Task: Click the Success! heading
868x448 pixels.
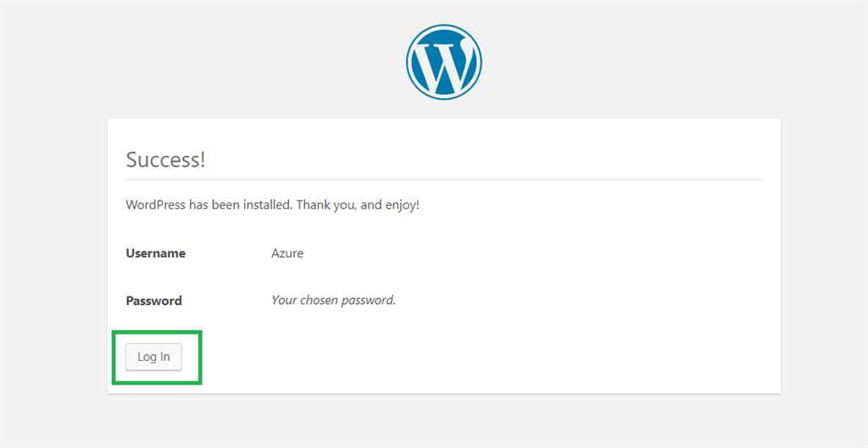Action: 165,159
